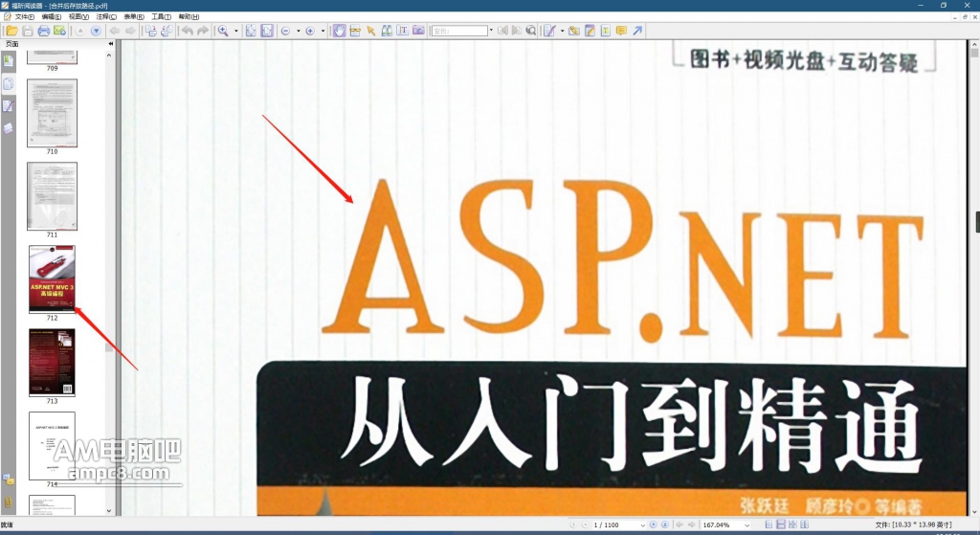
Task: Click the Open file folder icon
Action: click(x=11, y=31)
